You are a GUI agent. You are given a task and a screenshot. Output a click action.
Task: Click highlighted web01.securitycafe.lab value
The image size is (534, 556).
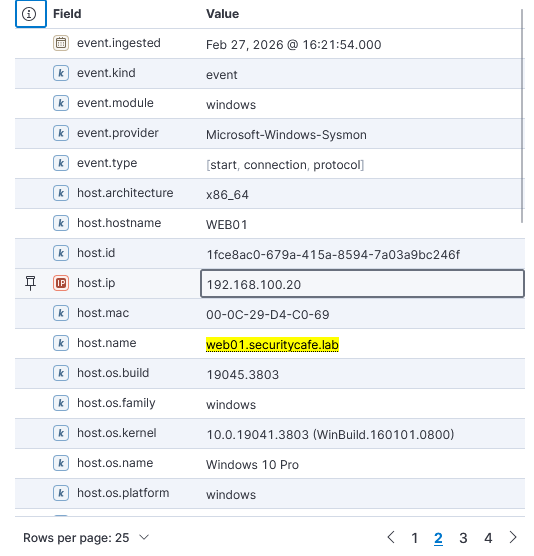click(272, 345)
